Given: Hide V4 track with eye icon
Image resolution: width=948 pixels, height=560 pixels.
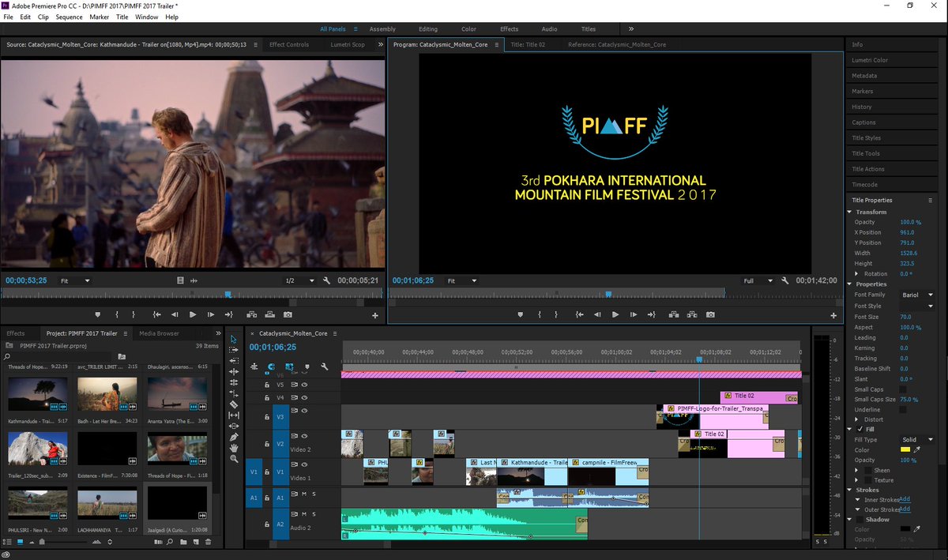Looking at the screenshot, I should coord(304,397).
